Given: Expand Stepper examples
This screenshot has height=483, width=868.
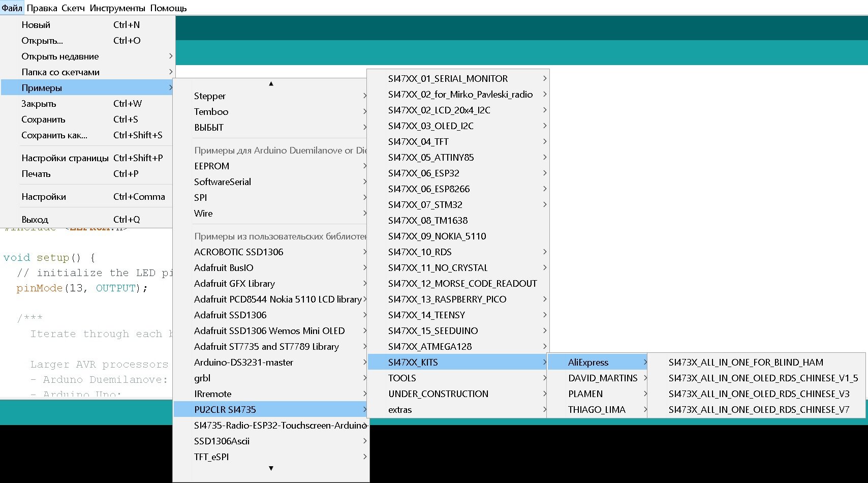Looking at the screenshot, I should tap(271, 96).
